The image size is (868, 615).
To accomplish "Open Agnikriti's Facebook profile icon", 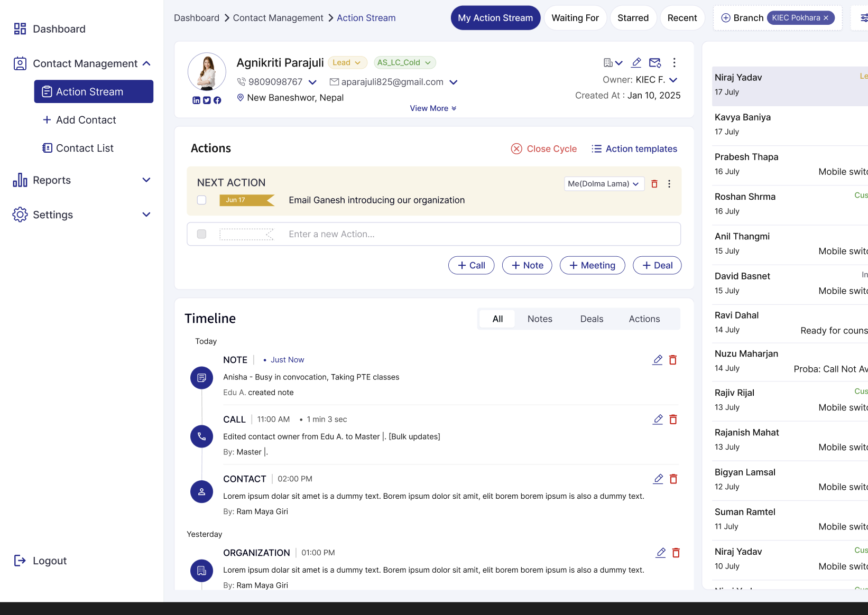I will tap(217, 100).
